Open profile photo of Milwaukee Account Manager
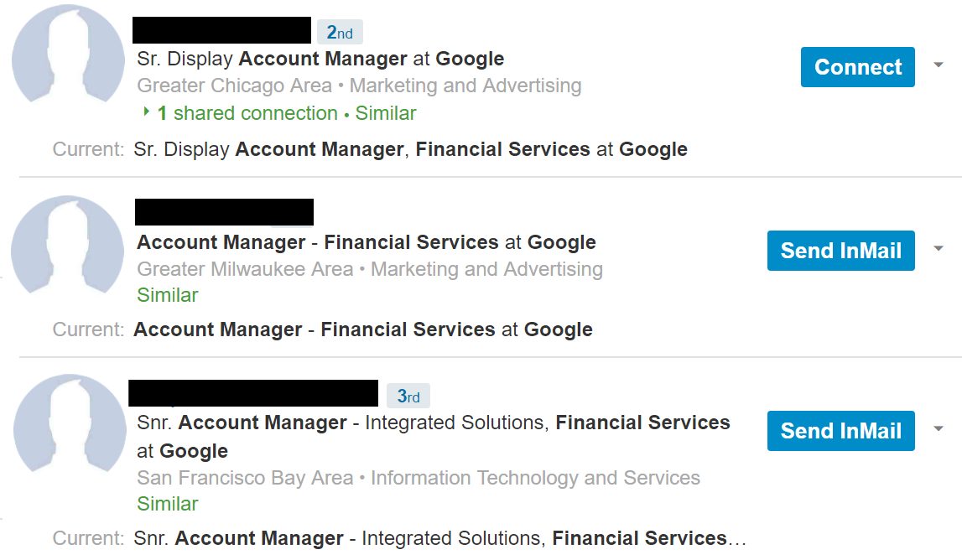The image size is (962, 560). click(67, 246)
